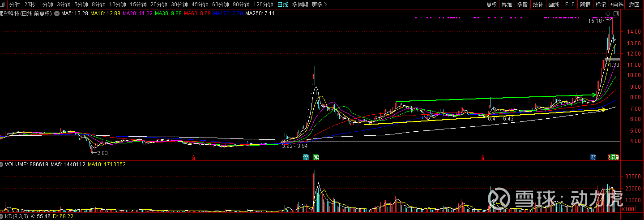Open the main chart indicator dropdown arrow
Viewport: 644px width, 220px height.
(56, 13)
